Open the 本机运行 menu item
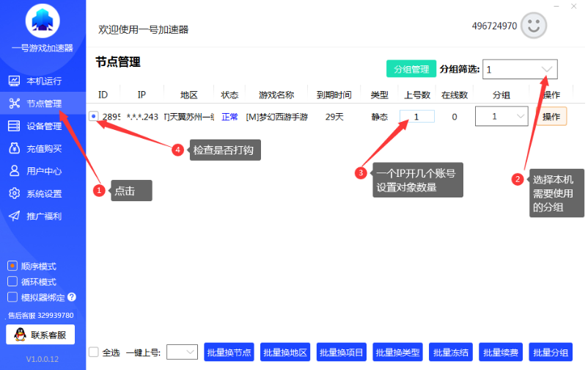 43,81
